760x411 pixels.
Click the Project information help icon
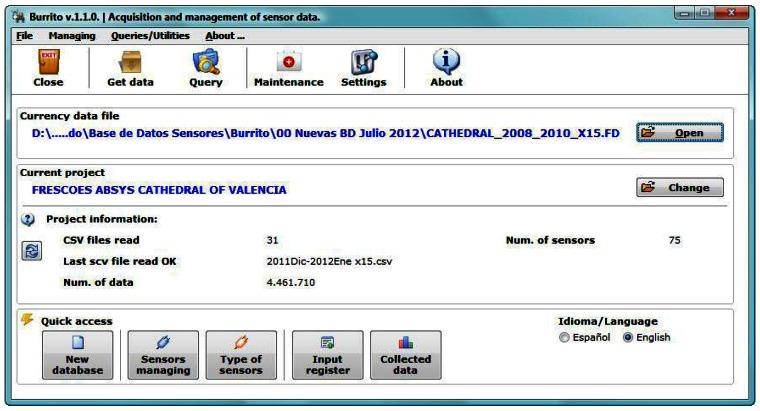coord(28,219)
